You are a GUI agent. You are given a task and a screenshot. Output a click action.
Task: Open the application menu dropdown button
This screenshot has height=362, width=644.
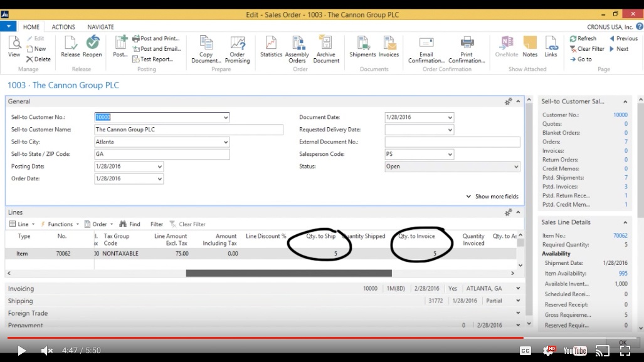[x=8, y=27]
